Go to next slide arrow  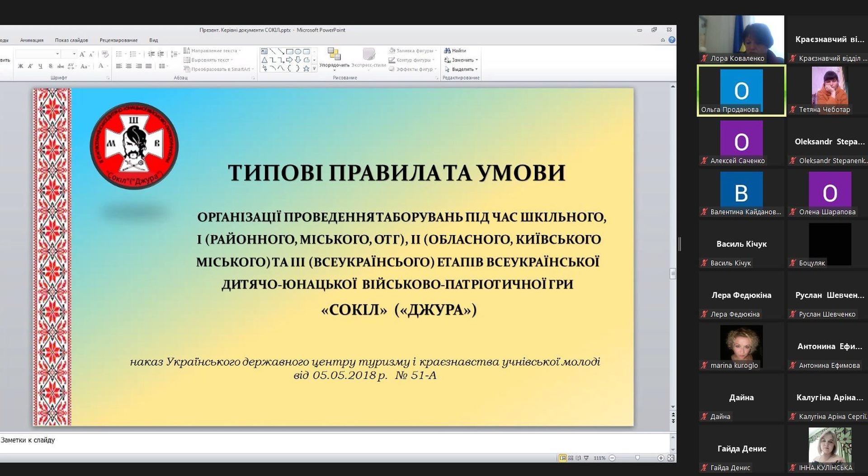coord(673,421)
